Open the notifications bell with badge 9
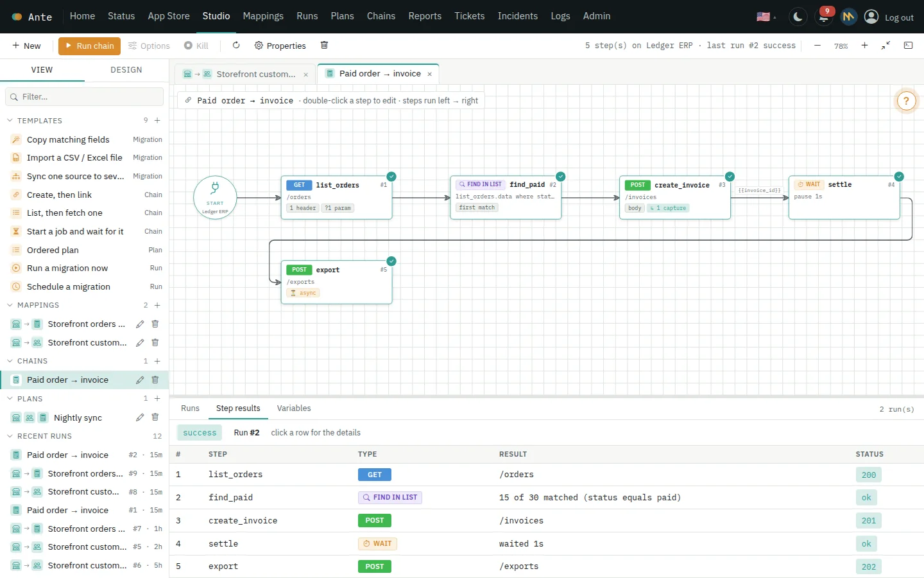 click(x=824, y=17)
